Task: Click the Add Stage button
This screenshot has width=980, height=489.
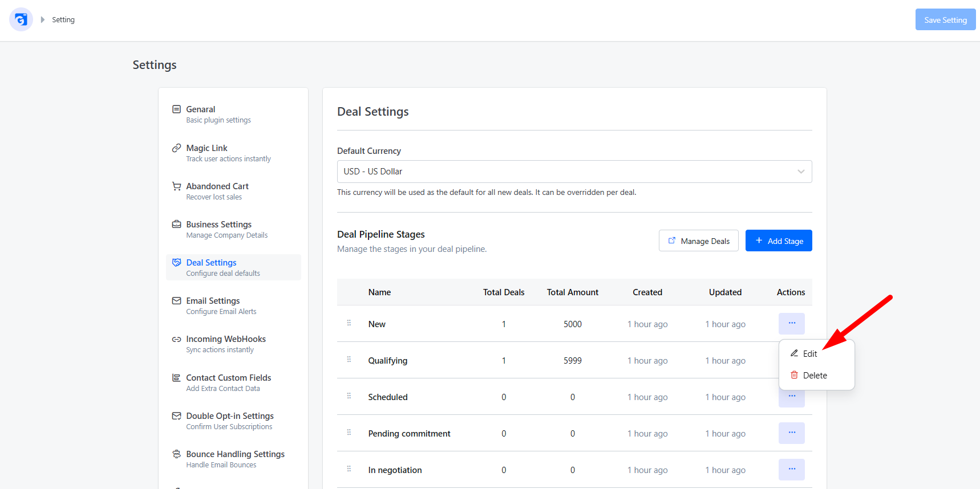Action: pyautogui.click(x=779, y=241)
